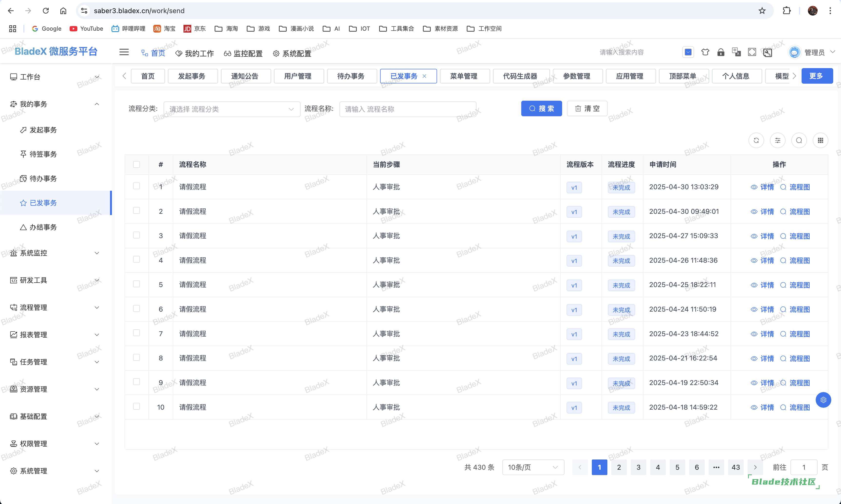Viewport: 841px width, 504px height.
Task: Open the Chrome apps grid icon
Action: [x=13, y=28]
